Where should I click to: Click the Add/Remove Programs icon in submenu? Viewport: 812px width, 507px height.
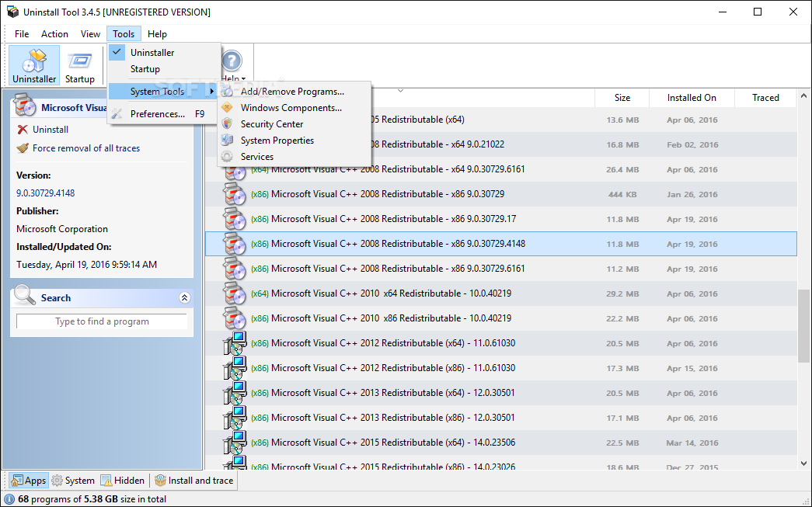(x=227, y=92)
